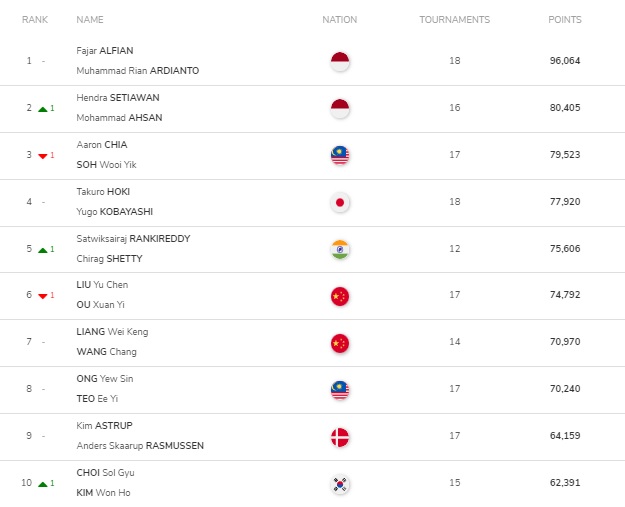Screen dimensions: 625x507
Task: Select China flag icon beside Liu Yu Chen
Action: (x=340, y=296)
